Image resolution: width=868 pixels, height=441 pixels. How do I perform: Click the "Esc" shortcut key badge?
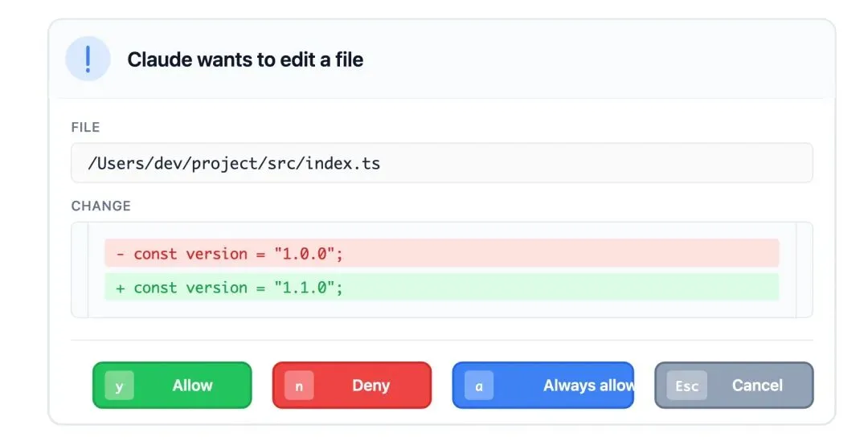tap(687, 386)
